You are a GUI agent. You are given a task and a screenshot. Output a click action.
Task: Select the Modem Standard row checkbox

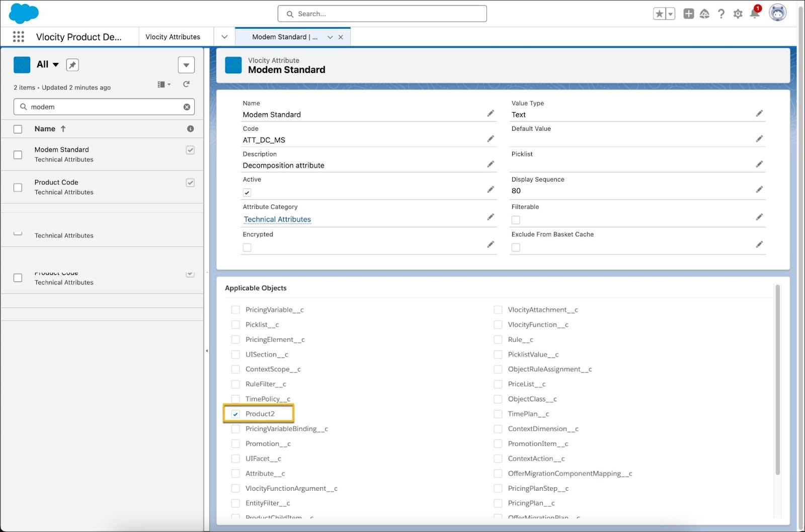click(18, 155)
